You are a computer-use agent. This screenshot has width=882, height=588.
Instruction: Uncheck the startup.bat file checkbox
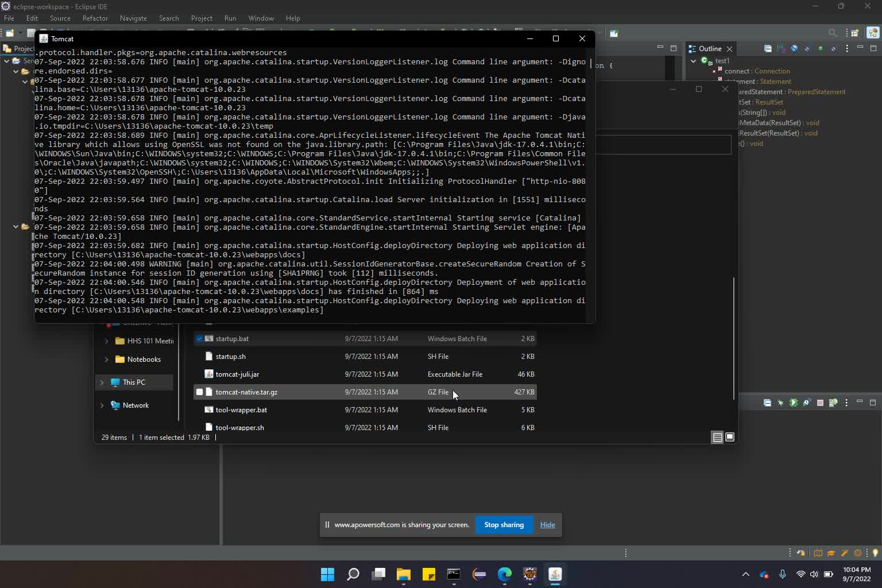[x=200, y=339]
